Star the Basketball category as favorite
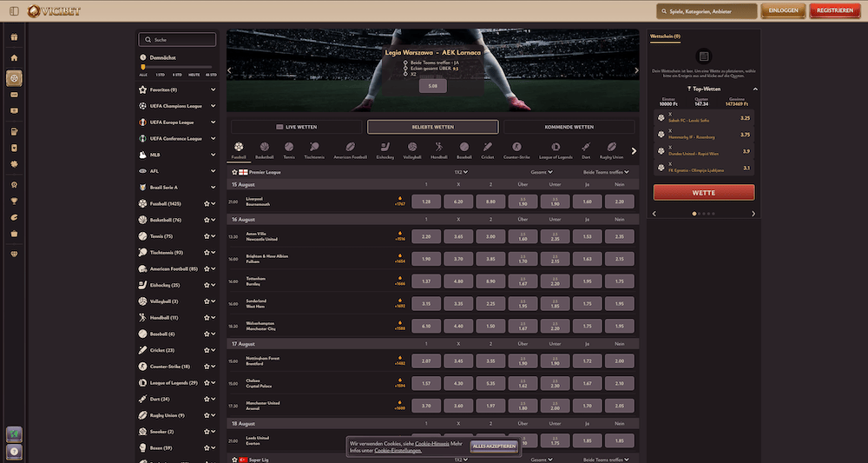This screenshot has height=463, width=868. (x=206, y=220)
